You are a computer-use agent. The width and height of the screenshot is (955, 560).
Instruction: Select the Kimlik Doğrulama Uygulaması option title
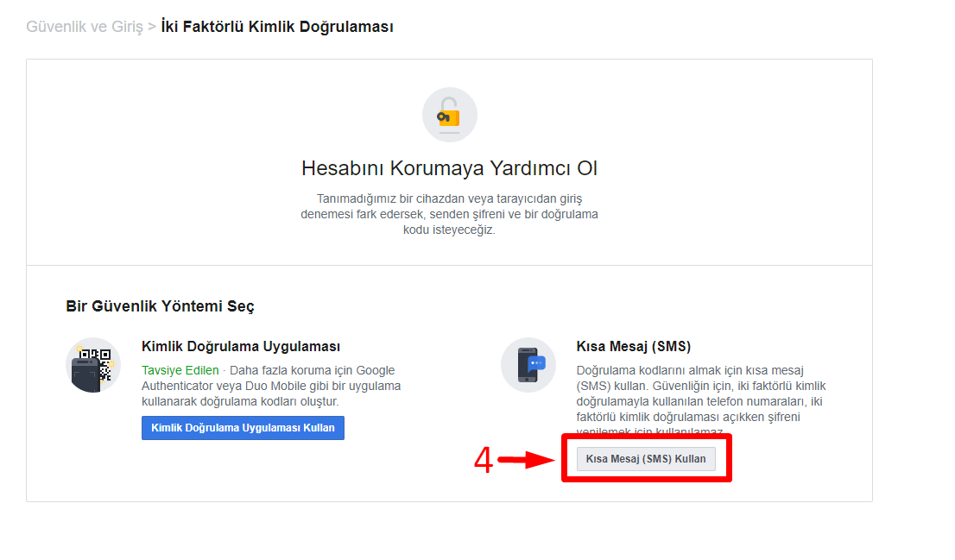240,347
